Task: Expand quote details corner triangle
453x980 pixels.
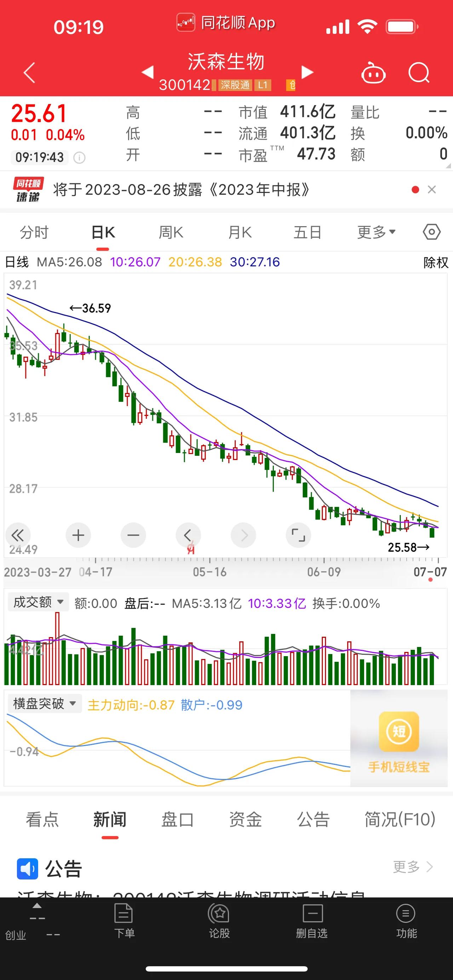Action: [x=448, y=166]
